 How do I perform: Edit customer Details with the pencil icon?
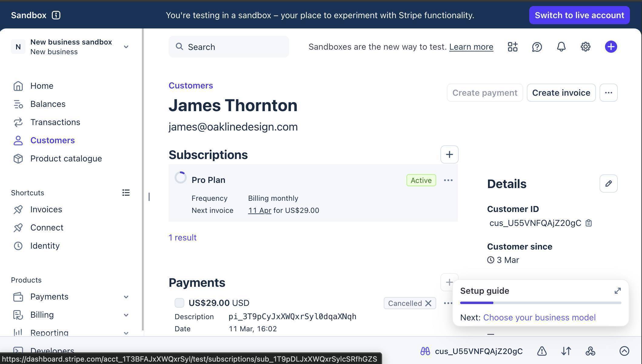(608, 184)
